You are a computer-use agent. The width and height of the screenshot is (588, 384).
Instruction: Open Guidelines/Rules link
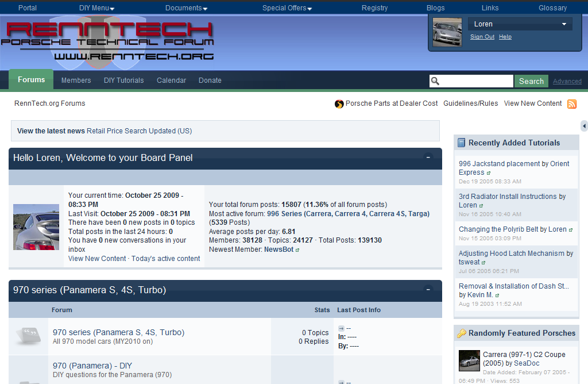471,103
